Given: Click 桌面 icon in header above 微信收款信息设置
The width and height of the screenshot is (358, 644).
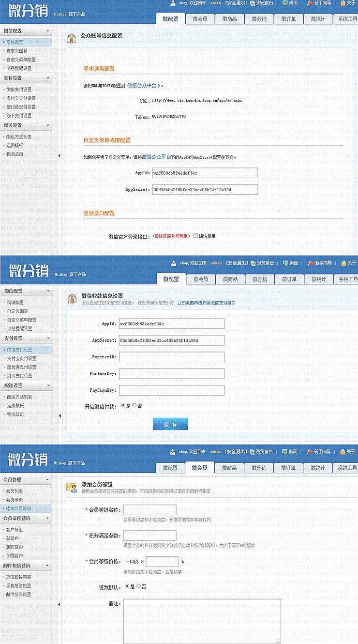Looking at the screenshot, I should (285, 262).
